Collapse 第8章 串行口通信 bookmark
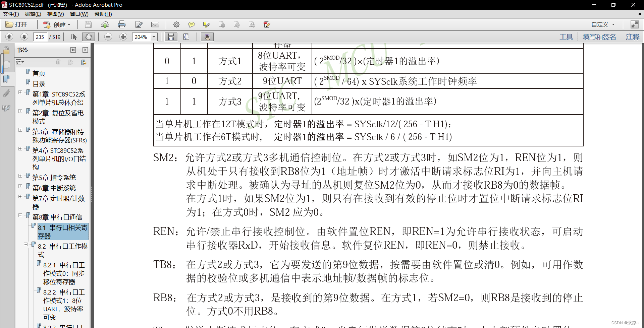Image resolution: width=644 pixels, height=328 pixels. (x=20, y=215)
